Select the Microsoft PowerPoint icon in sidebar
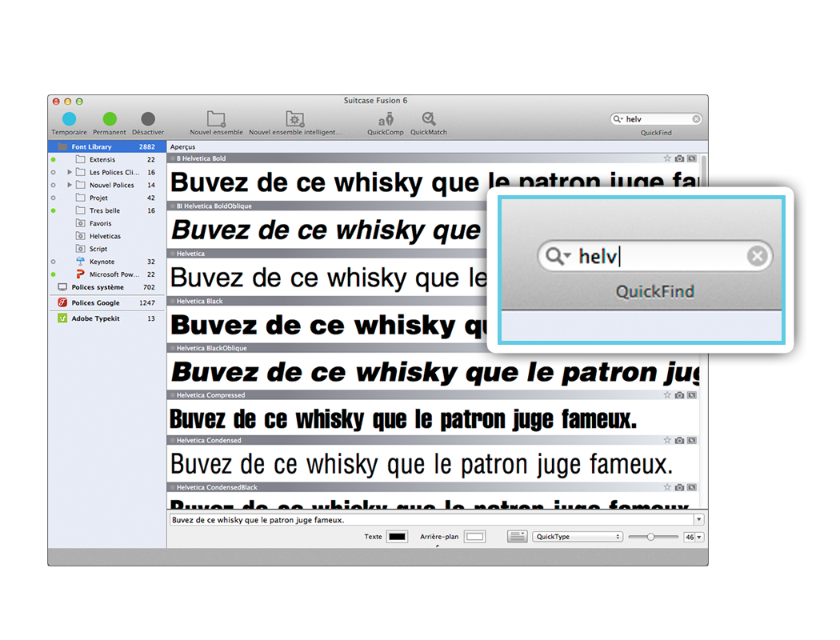The image size is (840, 640). [80, 274]
